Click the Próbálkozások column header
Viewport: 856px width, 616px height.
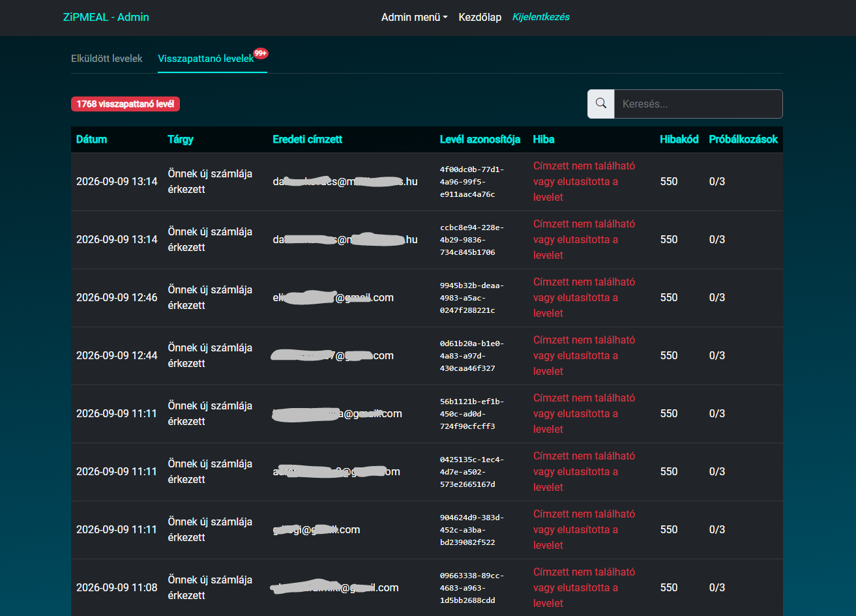pyautogui.click(x=743, y=139)
